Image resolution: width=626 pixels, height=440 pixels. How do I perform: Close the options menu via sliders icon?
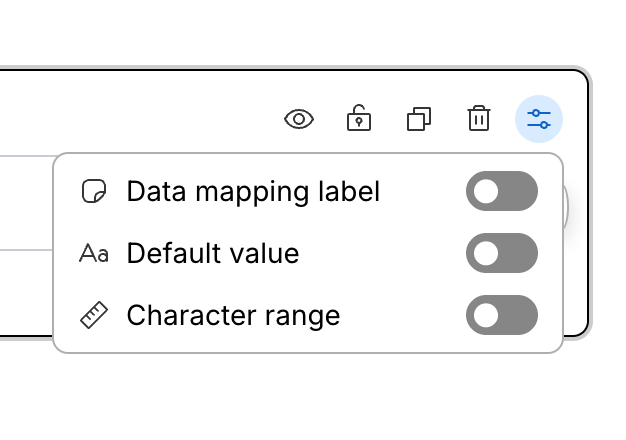[539, 120]
